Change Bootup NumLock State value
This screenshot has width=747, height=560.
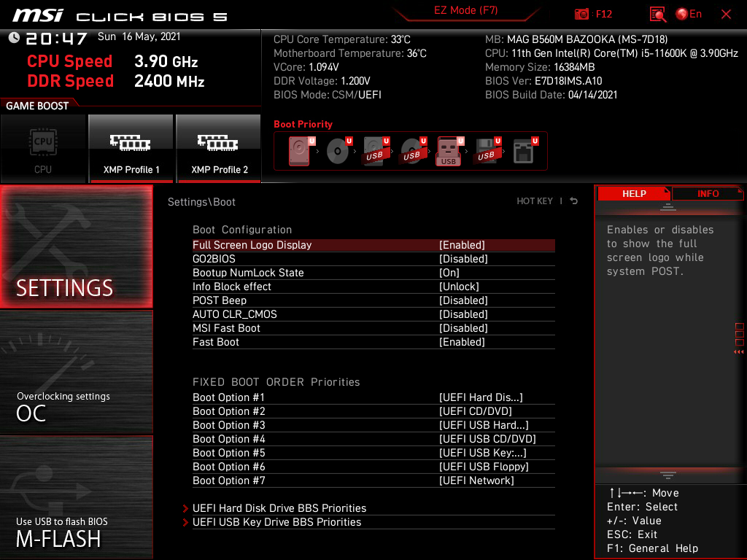click(x=373, y=273)
